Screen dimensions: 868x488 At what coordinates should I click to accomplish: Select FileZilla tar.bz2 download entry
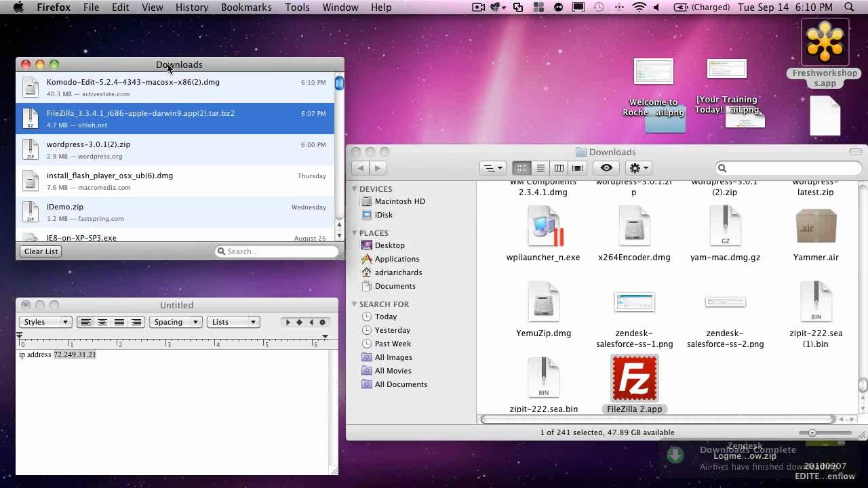(x=175, y=119)
